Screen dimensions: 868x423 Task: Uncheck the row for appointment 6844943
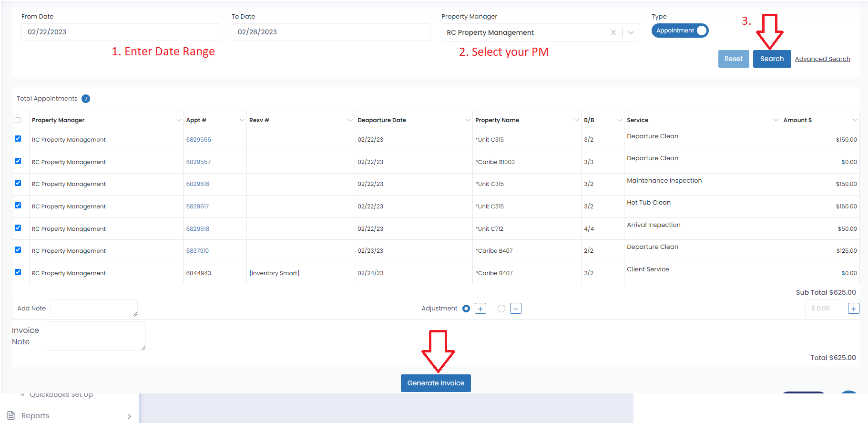point(18,272)
